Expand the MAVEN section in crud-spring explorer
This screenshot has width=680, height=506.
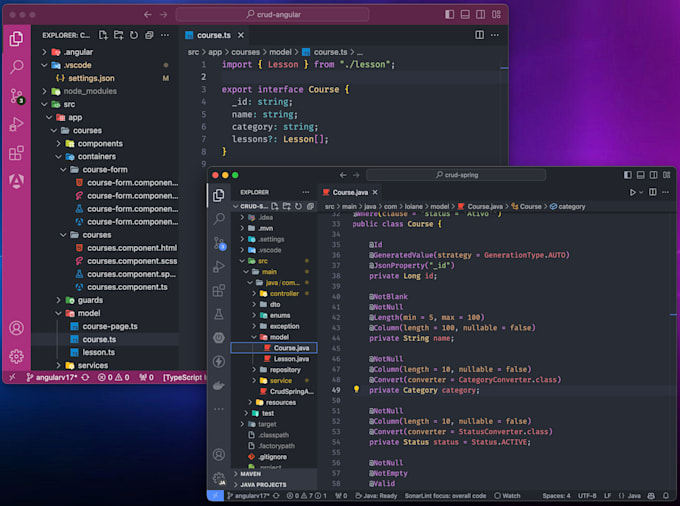[x=252, y=473]
